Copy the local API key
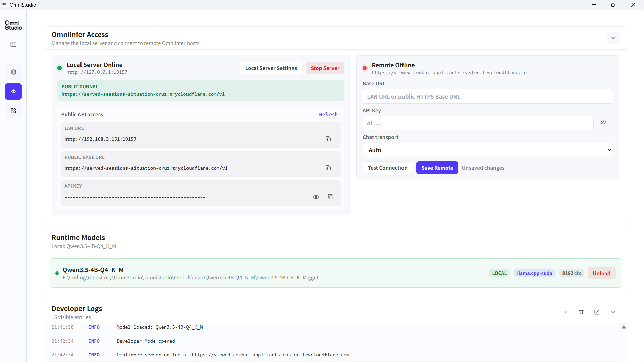 (x=331, y=197)
